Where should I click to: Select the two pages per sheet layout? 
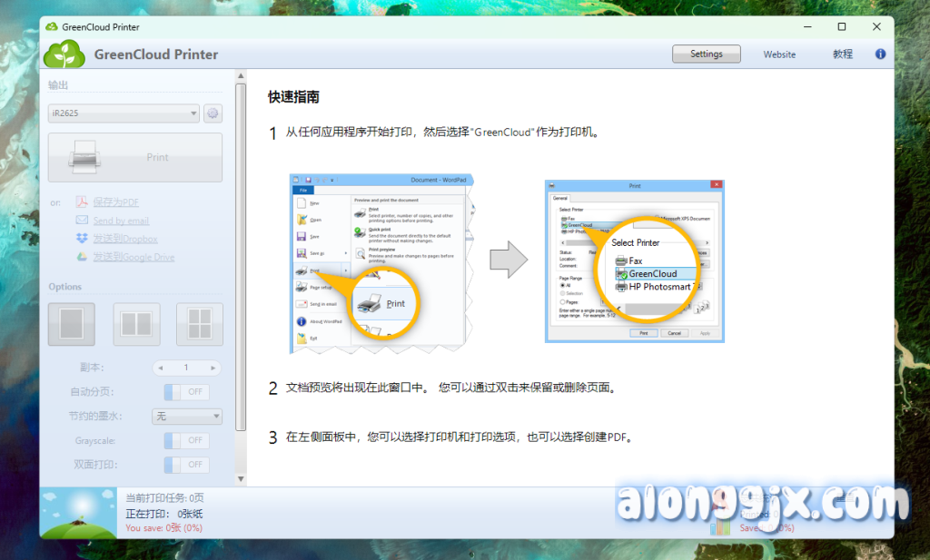(136, 324)
